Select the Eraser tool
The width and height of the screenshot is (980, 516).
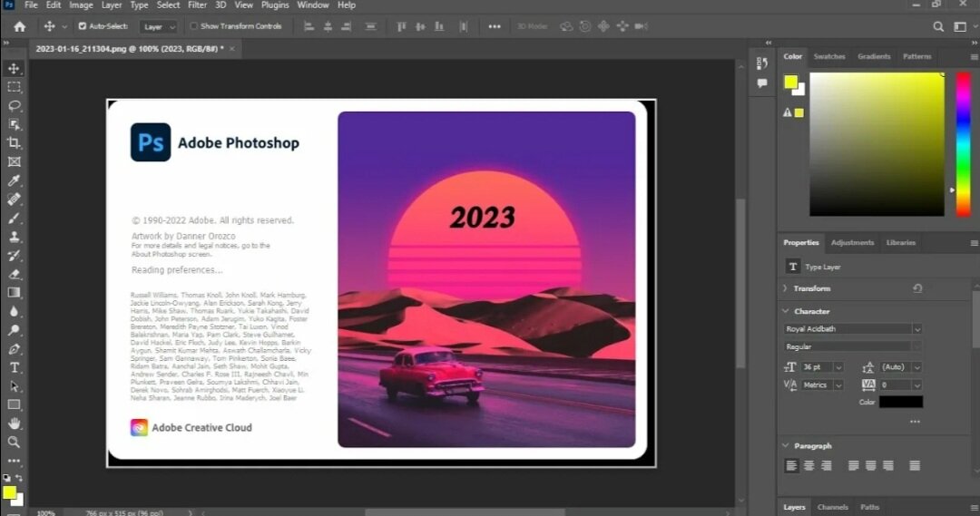click(14, 274)
